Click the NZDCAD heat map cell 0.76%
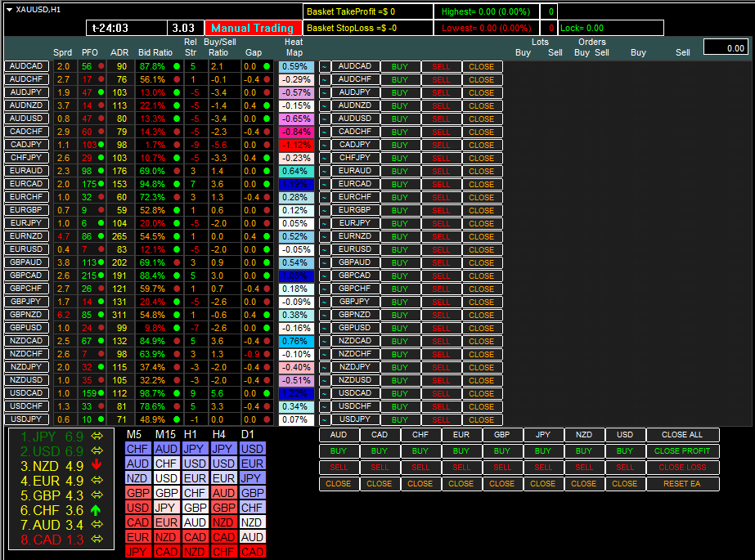This screenshot has width=755, height=560. (296, 341)
